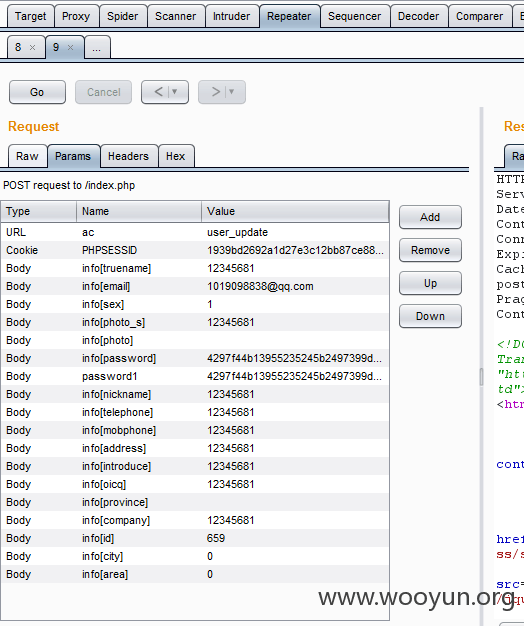Remove the selected parameter

[x=430, y=250]
